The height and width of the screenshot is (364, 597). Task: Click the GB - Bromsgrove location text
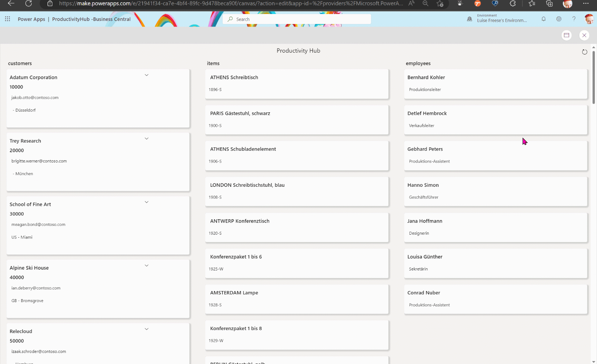27,301
